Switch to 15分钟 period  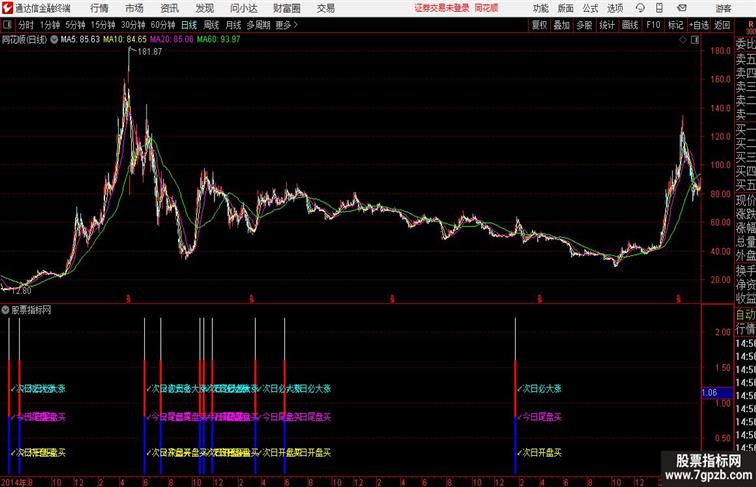tap(103, 25)
